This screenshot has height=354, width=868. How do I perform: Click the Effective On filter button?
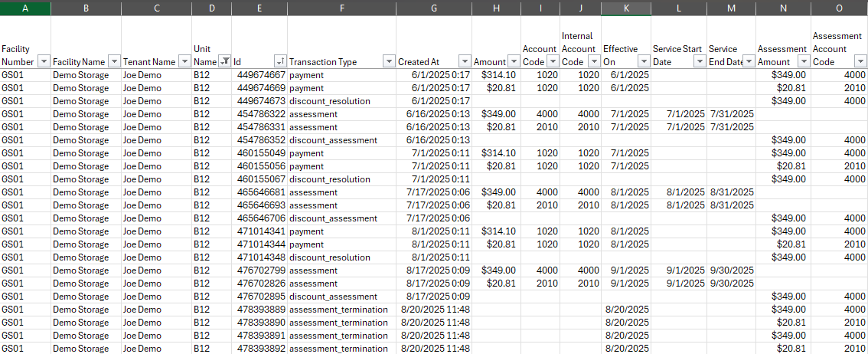[x=644, y=62]
